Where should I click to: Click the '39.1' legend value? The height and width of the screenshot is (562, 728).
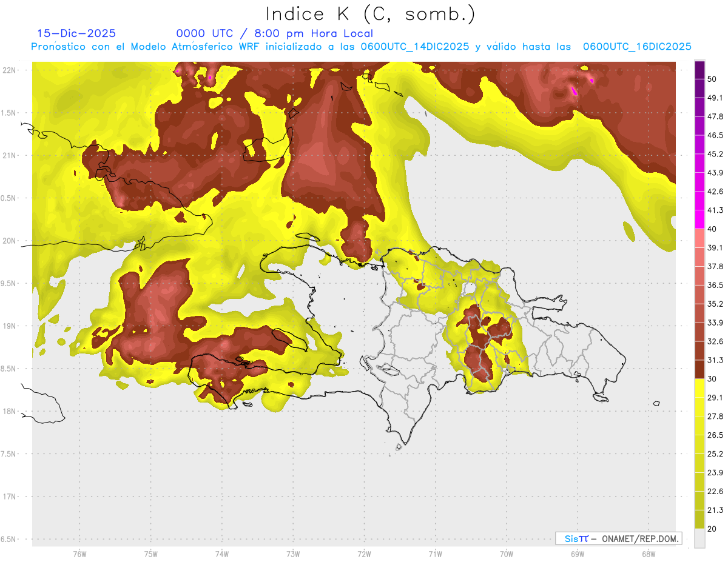click(x=715, y=247)
